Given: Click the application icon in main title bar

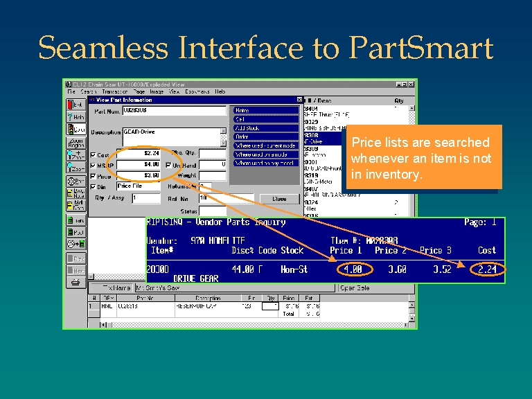Looking at the screenshot, I should pyautogui.click(x=69, y=85).
